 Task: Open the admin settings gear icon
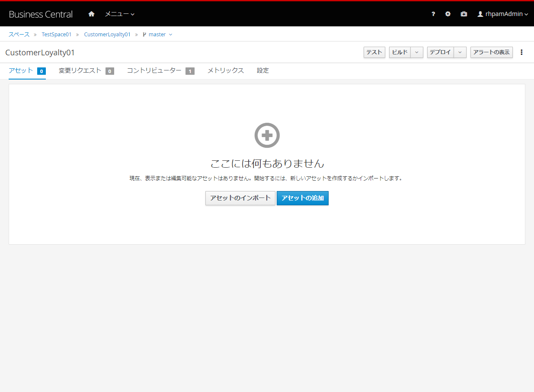click(x=448, y=14)
